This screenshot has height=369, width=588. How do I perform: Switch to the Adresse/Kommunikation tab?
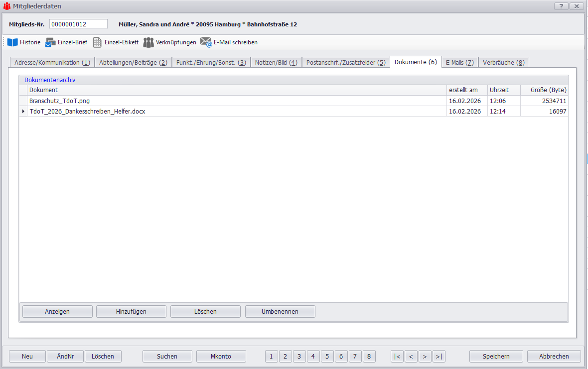coord(52,62)
